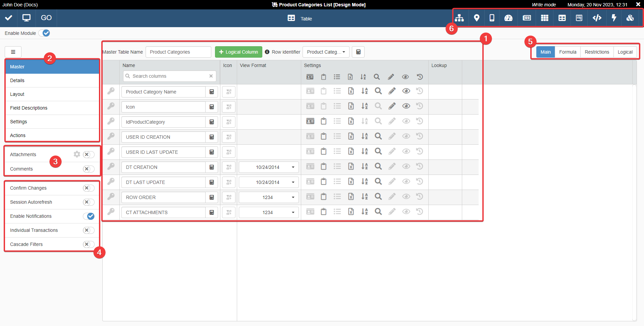Viewport: 644px width, 326px height.
Task: Select the mobile device icon in toolbar
Action: [492, 18]
